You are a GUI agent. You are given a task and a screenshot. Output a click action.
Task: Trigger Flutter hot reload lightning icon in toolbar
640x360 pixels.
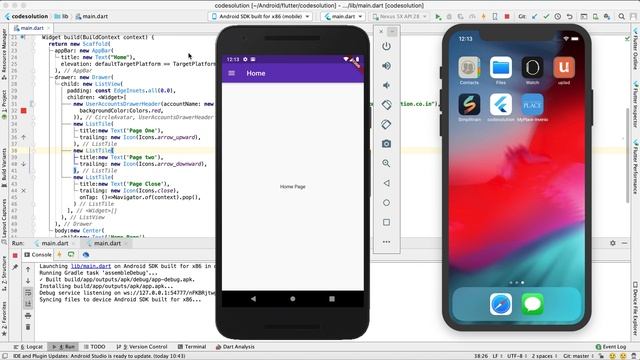click(x=484, y=17)
